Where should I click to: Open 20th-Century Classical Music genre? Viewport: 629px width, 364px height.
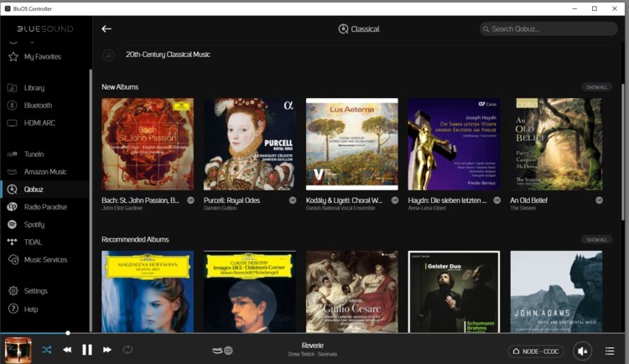(168, 55)
